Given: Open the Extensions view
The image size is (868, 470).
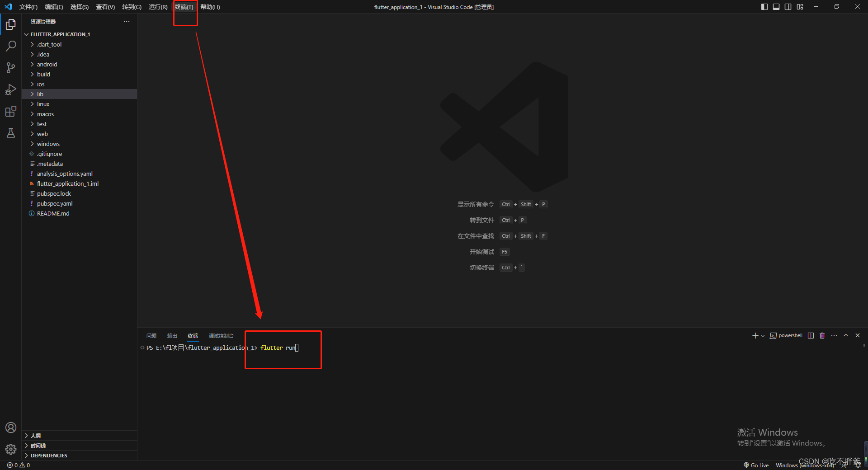Looking at the screenshot, I should (11, 111).
